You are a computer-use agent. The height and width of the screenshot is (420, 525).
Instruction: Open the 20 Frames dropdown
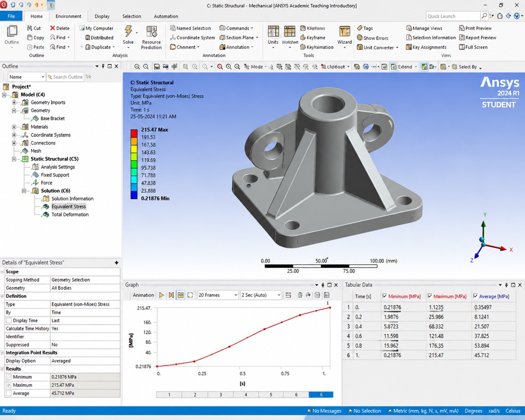coord(218,295)
